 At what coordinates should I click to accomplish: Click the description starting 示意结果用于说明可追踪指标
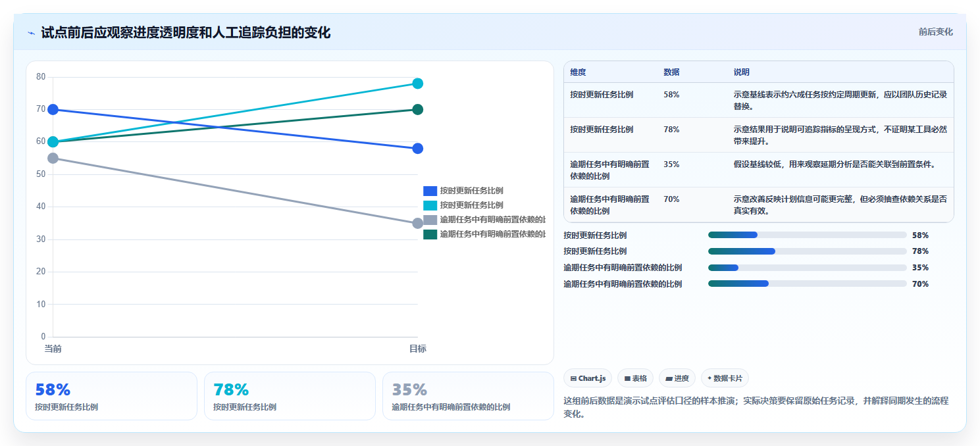coord(840,136)
